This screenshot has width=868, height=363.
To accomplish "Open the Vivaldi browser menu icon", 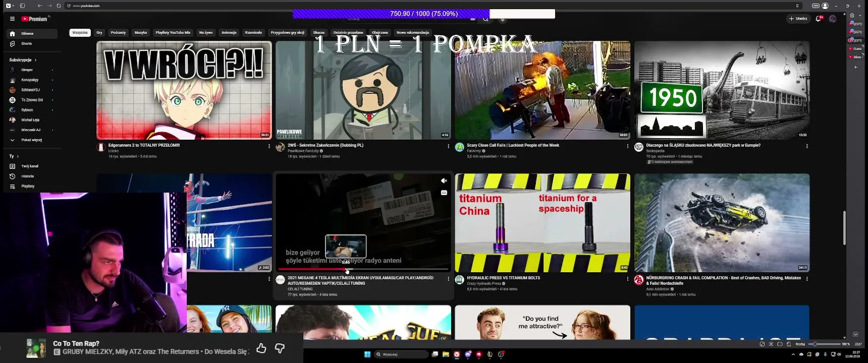I will pyautogui.click(x=8, y=6).
